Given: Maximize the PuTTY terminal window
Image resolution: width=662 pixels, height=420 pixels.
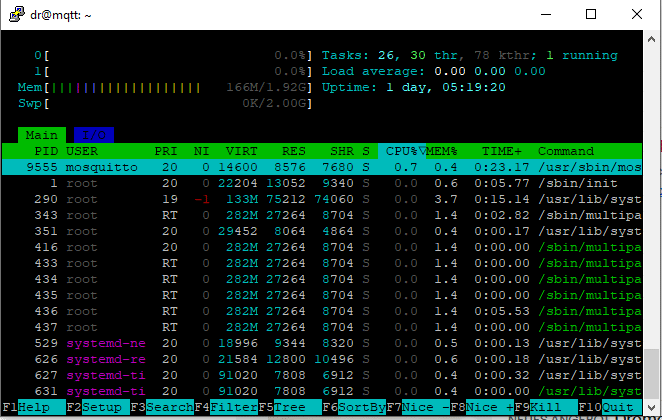Looking at the screenshot, I should click(591, 14).
